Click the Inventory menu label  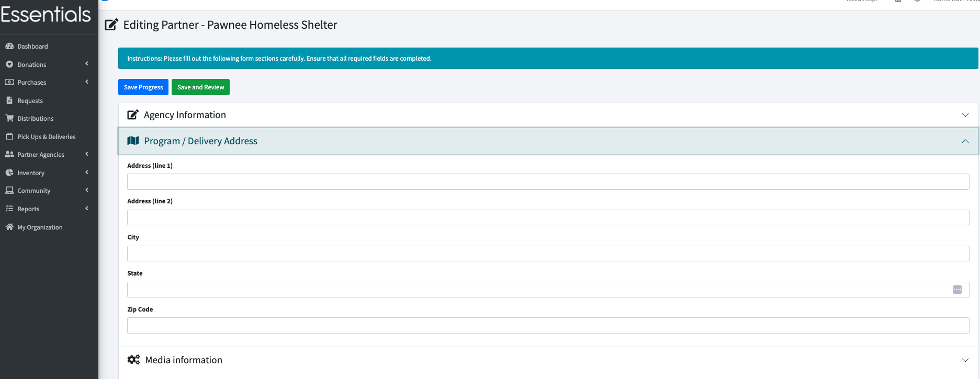click(x=31, y=173)
